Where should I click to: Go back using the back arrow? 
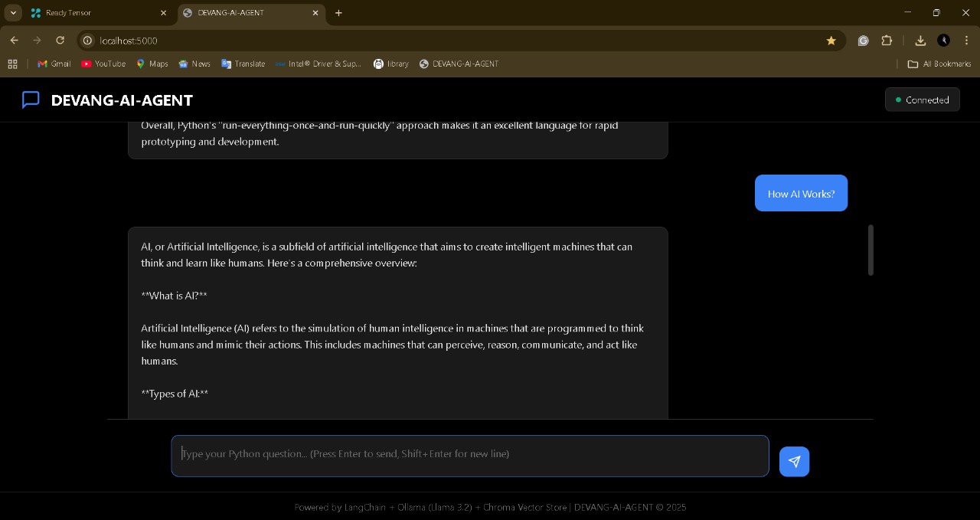tap(14, 41)
